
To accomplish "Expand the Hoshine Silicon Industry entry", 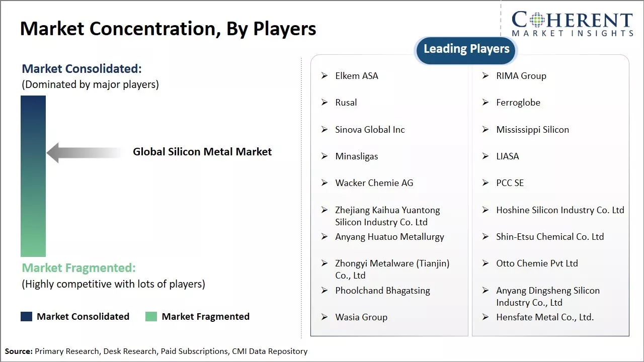I will pyautogui.click(x=560, y=210).
